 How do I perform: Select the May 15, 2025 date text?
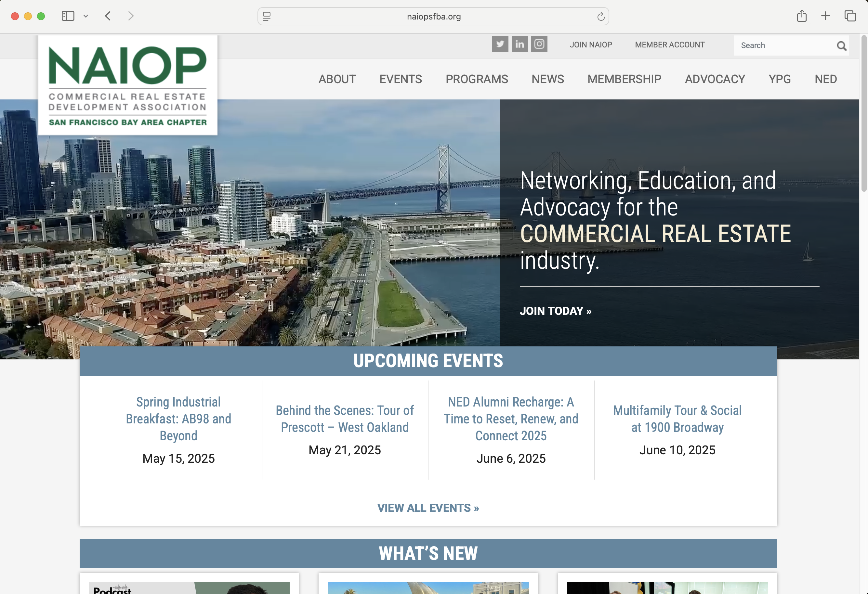(178, 458)
